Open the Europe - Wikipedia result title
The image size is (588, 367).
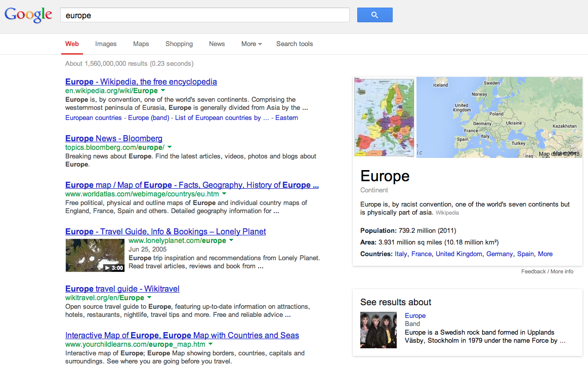[141, 82]
